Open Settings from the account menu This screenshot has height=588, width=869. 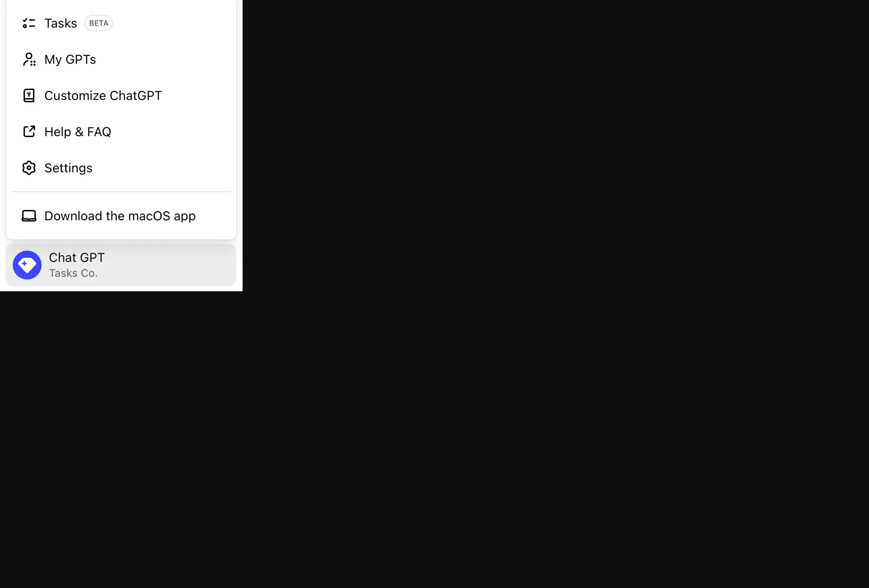click(x=121, y=168)
